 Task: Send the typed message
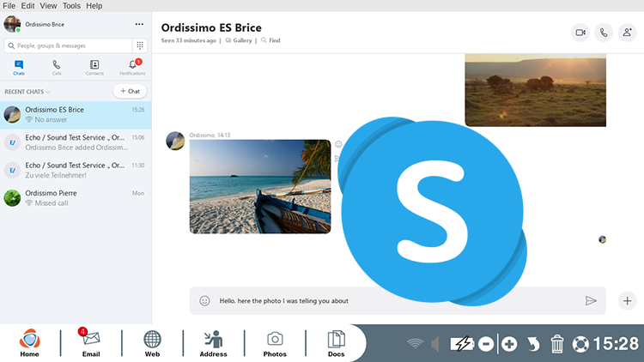click(x=591, y=301)
